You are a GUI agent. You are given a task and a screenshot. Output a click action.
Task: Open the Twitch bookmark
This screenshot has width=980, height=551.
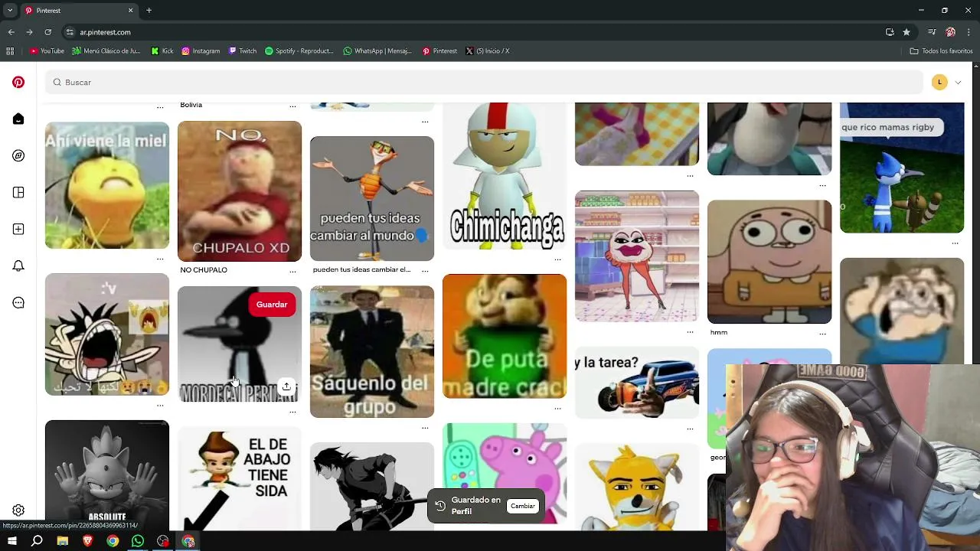242,51
